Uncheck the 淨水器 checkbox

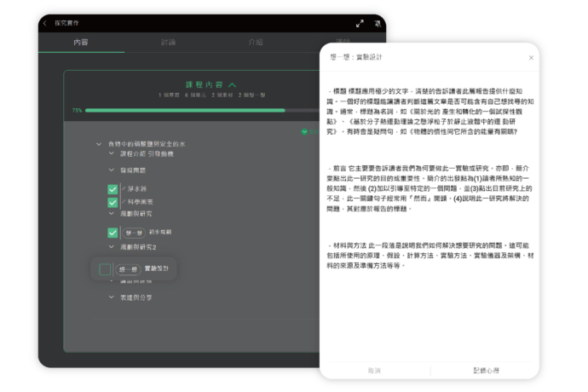(112, 188)
